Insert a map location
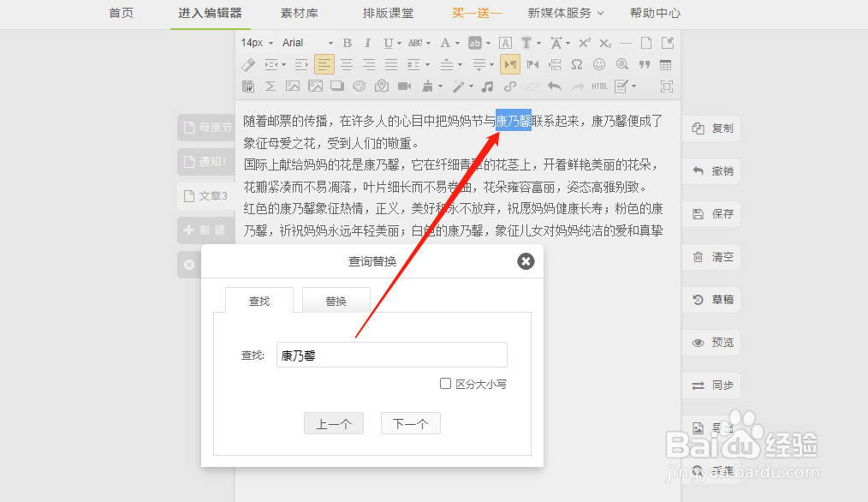 [382, 87]
